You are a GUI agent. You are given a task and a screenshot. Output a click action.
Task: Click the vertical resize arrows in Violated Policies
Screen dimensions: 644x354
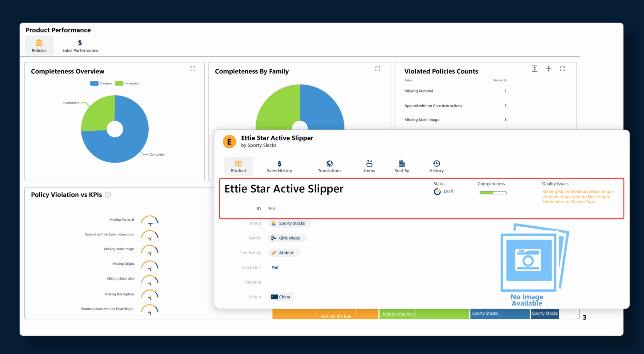click(549, 69)
